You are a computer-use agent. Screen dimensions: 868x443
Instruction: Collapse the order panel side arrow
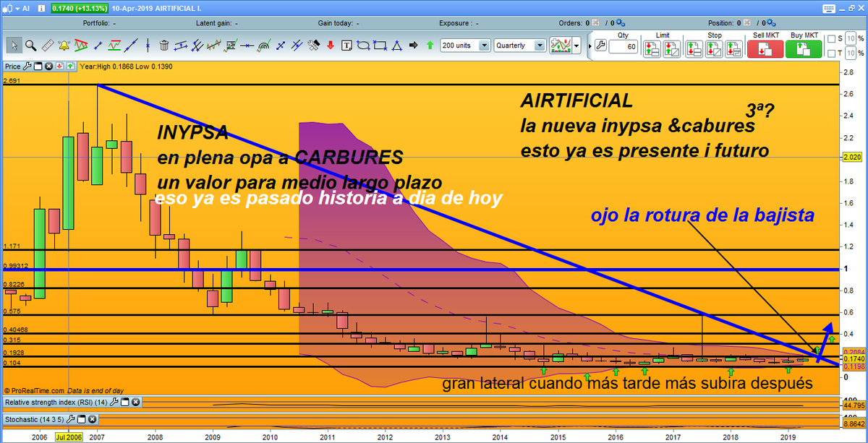(590, 46)
